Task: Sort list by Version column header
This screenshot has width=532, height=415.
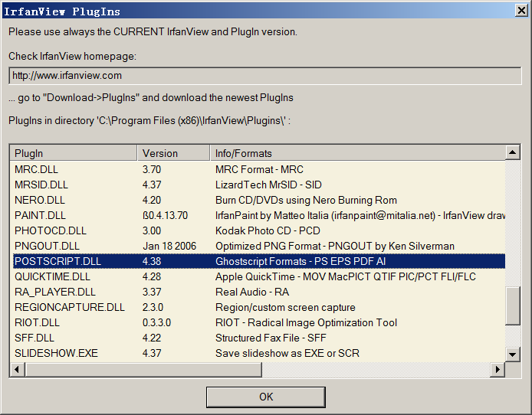Action: point(174,153)
